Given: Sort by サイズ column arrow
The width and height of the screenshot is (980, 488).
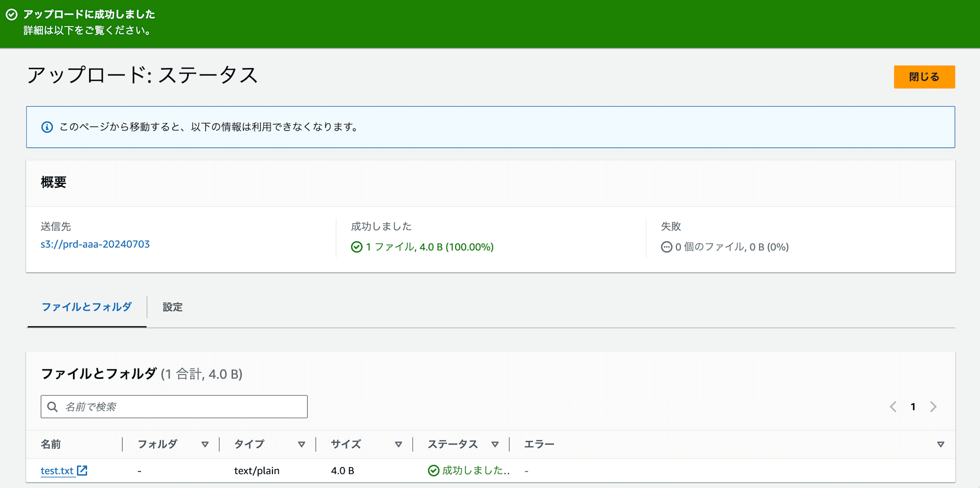Looking at the screenshot, I should coord(398,444).
